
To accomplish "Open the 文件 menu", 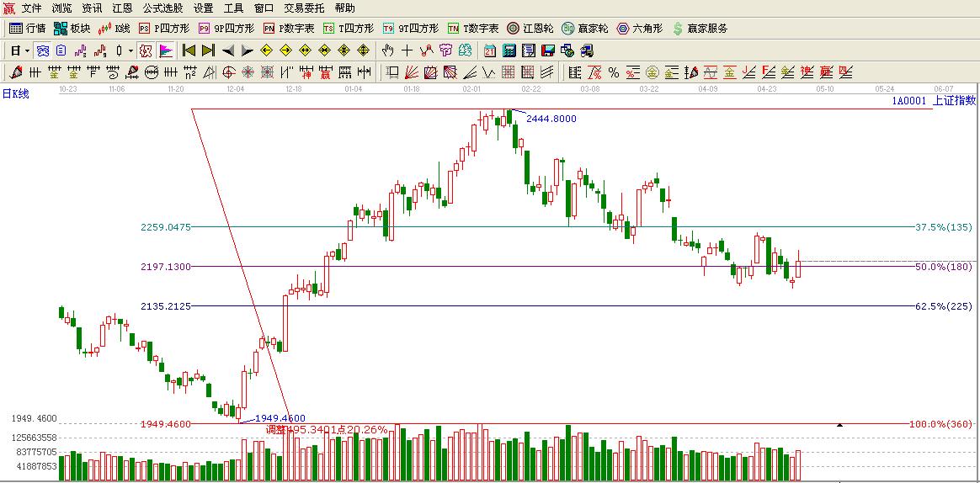I will (31, 8).
